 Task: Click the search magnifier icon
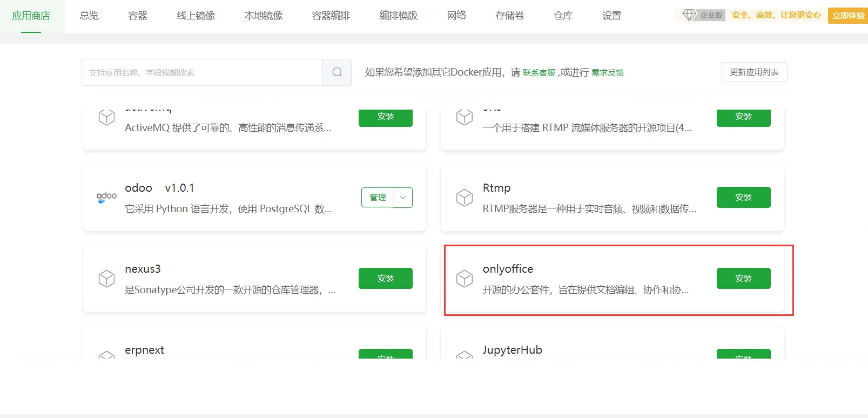click(337, 72)
